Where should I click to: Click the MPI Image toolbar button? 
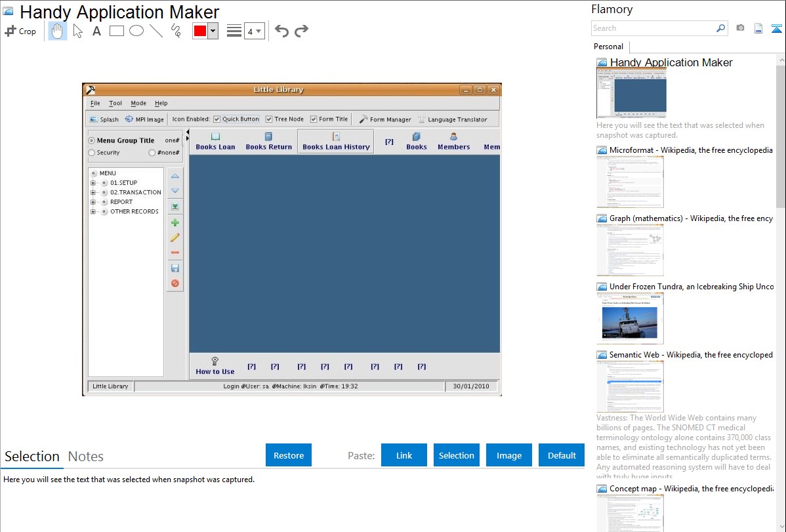[x=144, y=119]
